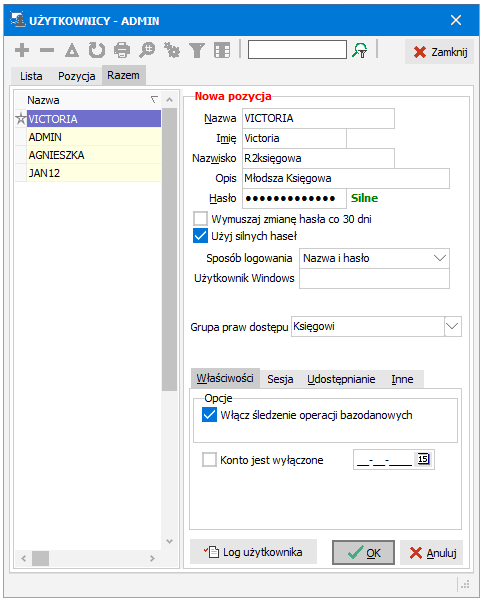
Task: Switch to the Sesja tab
Action: point(280,379)
